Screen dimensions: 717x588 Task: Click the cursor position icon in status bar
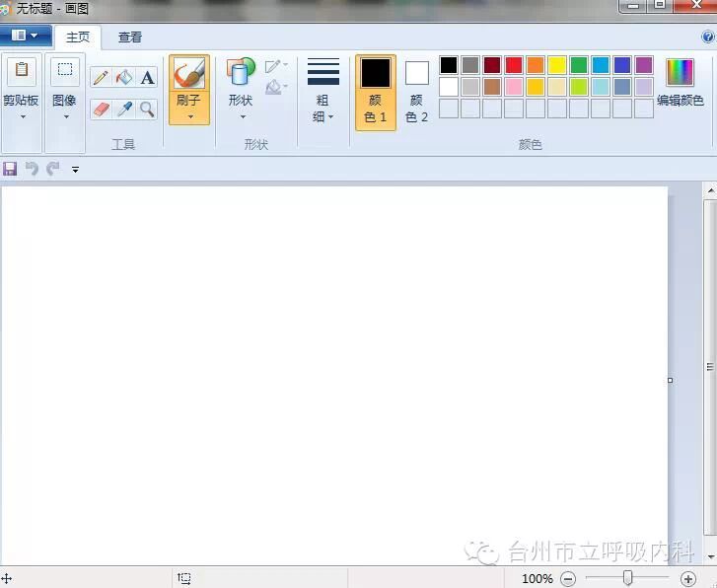pos(6,578)
